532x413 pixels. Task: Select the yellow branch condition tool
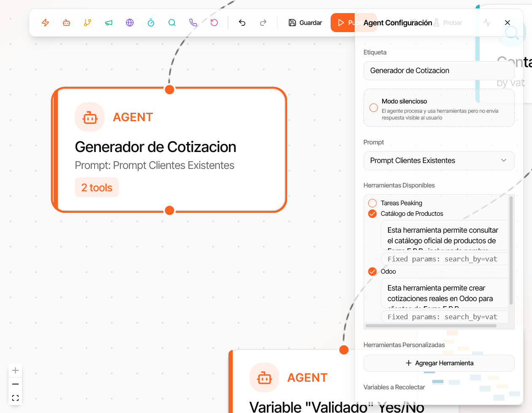point(88,23)
